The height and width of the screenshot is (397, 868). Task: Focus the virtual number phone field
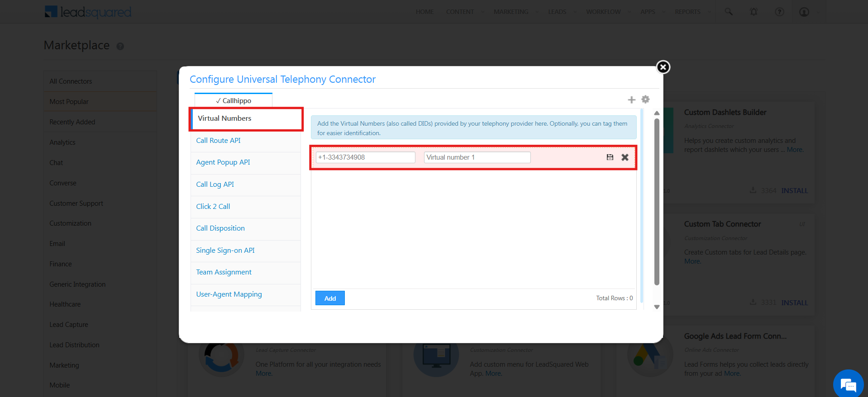(365, 157)
